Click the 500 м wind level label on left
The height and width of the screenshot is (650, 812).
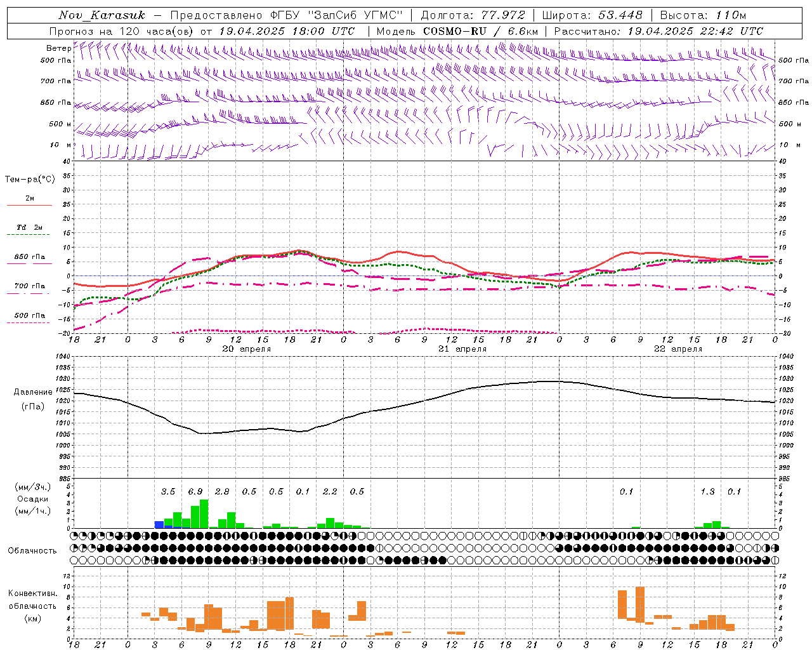click(x=60, y=124)
